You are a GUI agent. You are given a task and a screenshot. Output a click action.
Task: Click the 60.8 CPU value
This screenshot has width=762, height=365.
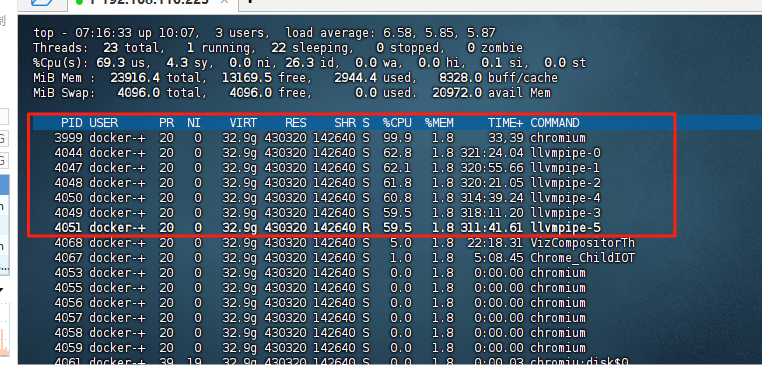[397, 198]
